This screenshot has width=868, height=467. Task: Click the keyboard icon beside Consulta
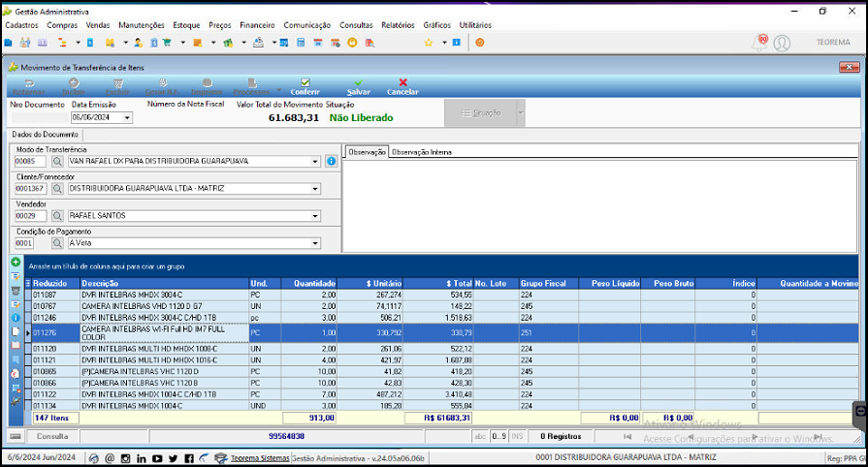(16, 436)
